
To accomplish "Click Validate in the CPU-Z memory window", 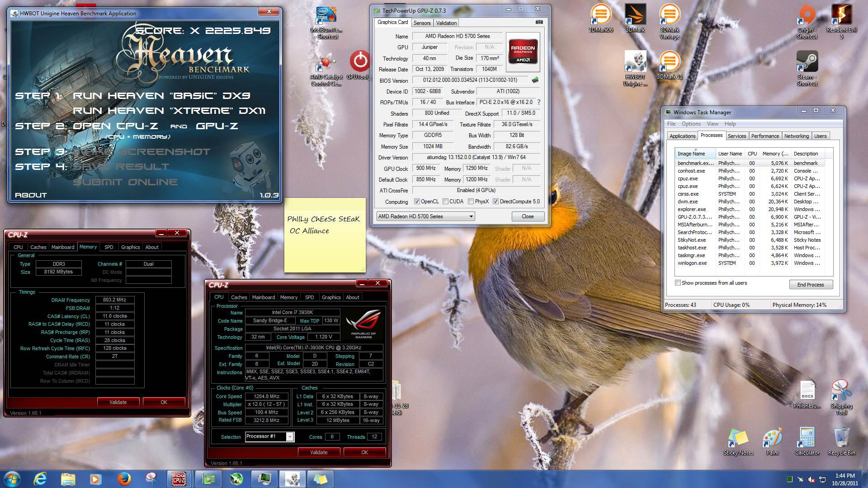I will 118,402.
